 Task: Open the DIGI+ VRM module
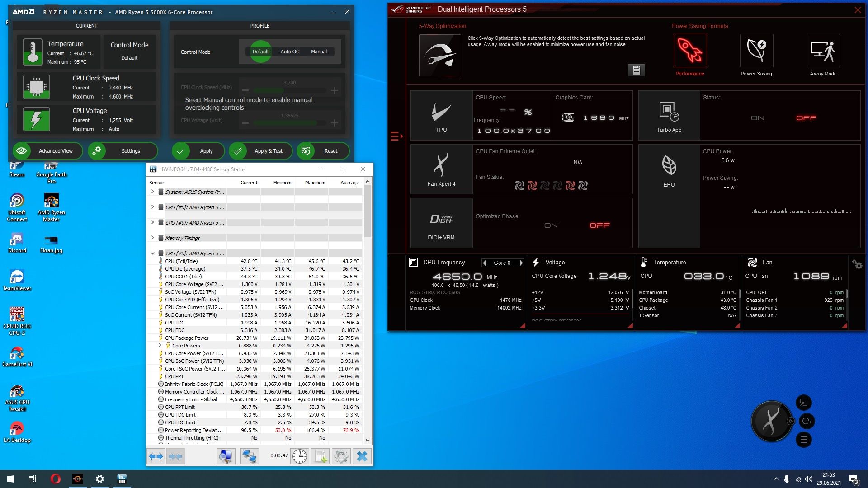[441, 223]
